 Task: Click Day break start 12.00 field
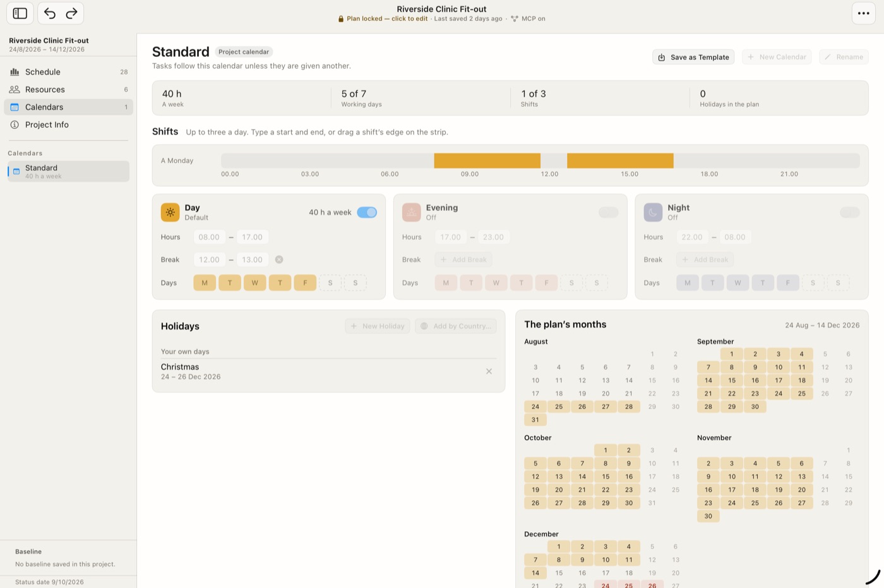209,260
